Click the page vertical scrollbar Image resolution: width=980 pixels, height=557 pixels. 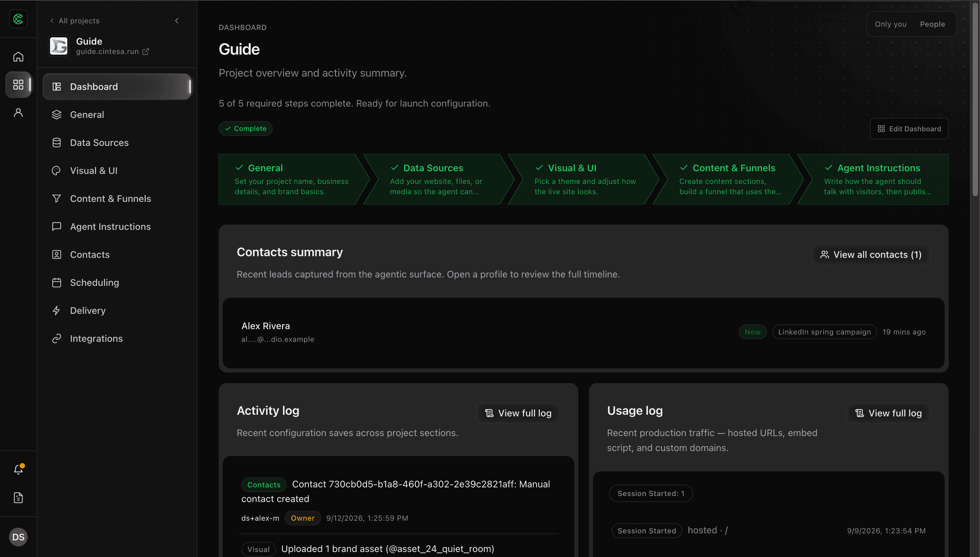975,100
